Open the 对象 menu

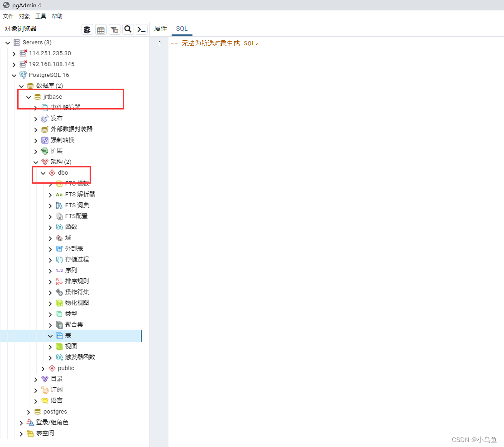(x=24, y=16)
